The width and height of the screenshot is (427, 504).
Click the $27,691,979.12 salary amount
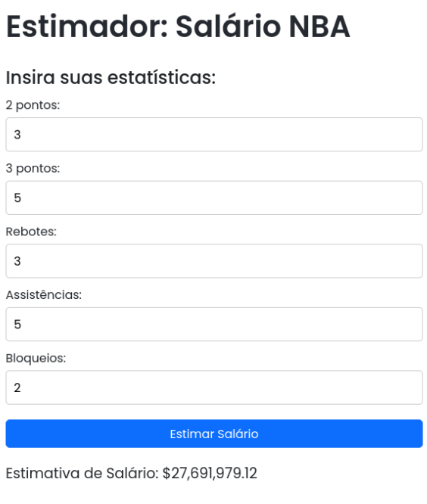(x=210, y=473)
